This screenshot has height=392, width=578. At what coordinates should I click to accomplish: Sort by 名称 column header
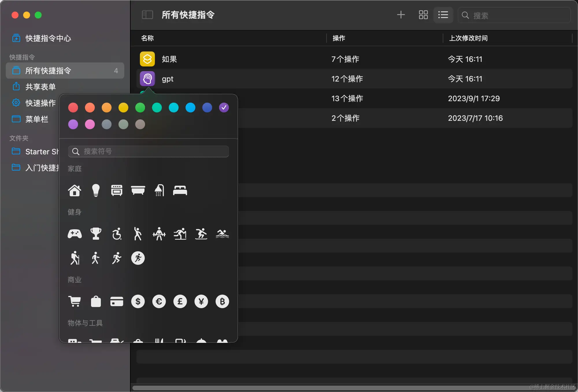click(x=147, y=38)
